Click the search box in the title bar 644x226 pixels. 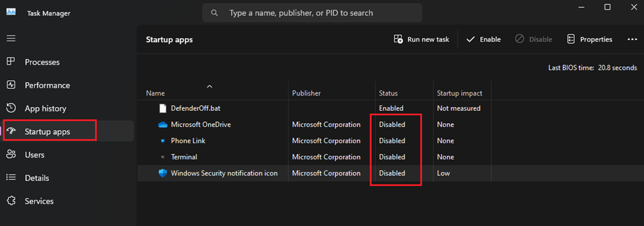[312, 13]
